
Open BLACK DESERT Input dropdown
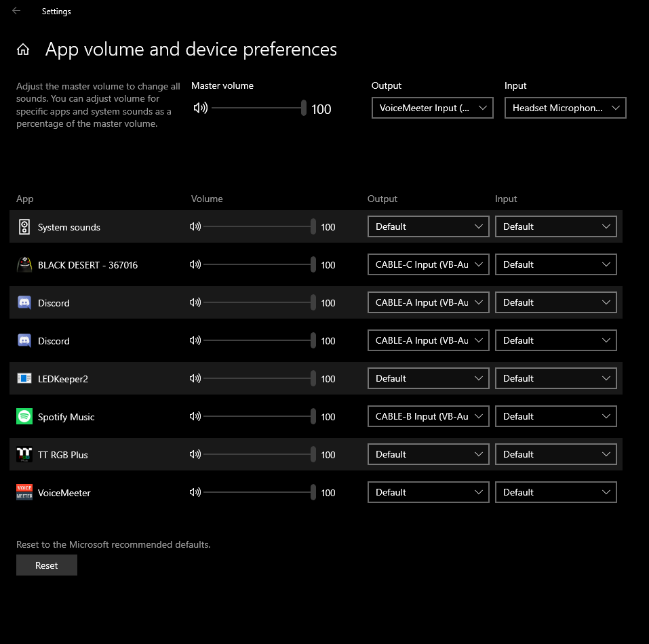click(x=556, y=264)
